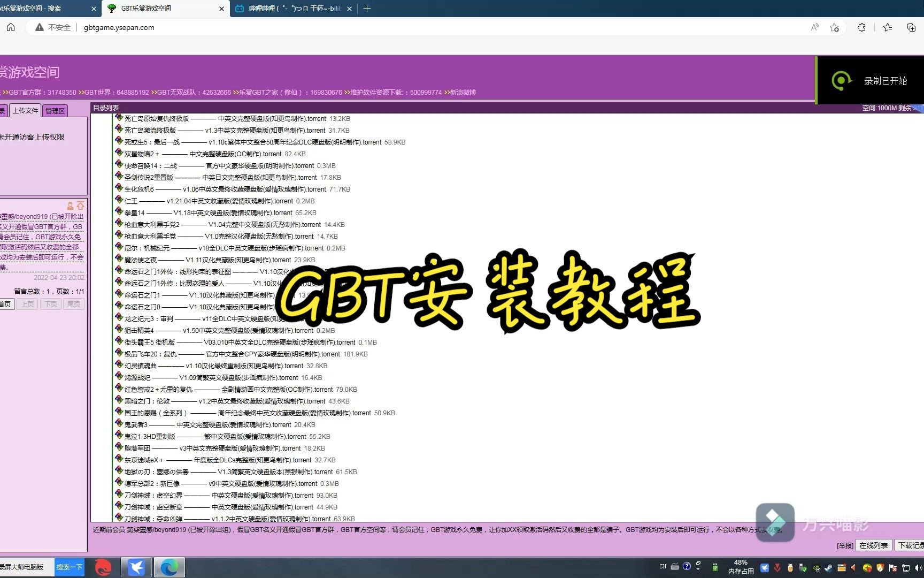Click the 48% 内存占用 memory indicator
The height and width of the screenshot is (578, 924).
pos(741,567)
